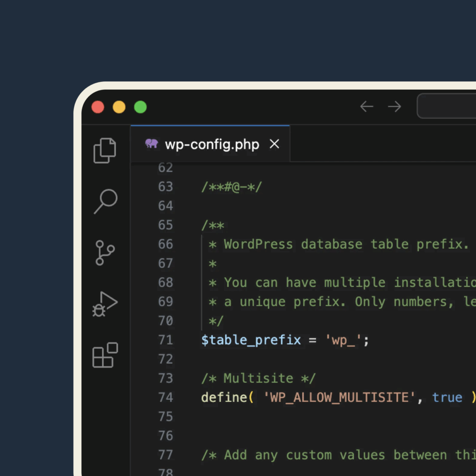Select the wp-config.php tab
The width and height of the screenshot is (476, 476).
tap(210, 144)
